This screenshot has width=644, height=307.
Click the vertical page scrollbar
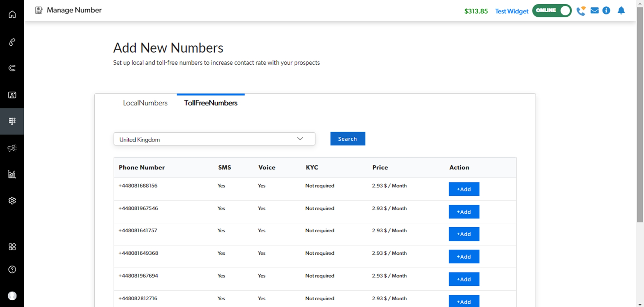(640, 113)
